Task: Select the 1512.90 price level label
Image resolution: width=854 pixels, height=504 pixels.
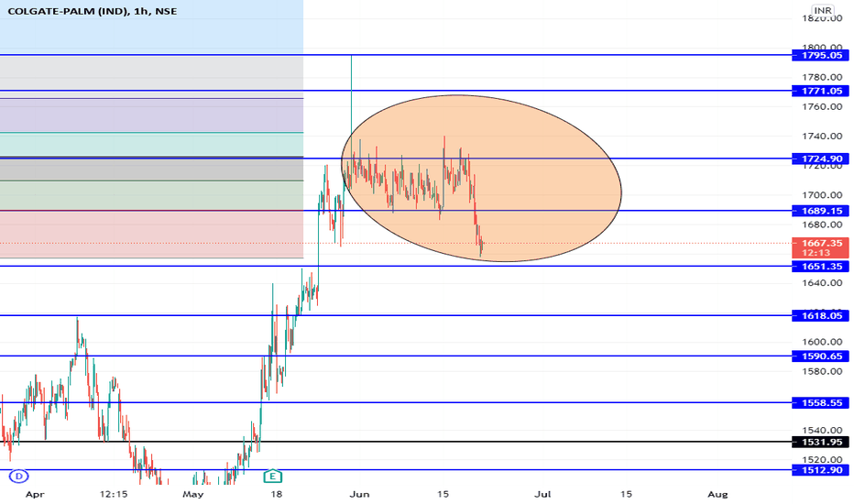Action: click(820, 470)
